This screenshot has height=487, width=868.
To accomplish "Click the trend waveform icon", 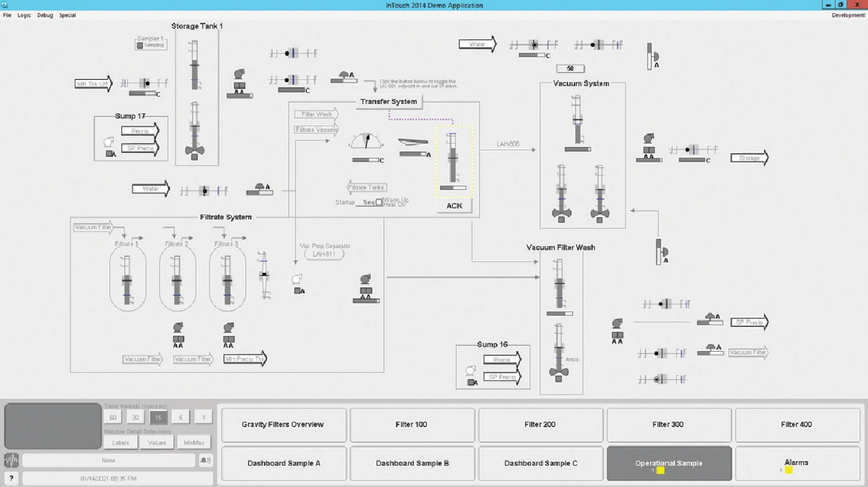I will [11, 460].
